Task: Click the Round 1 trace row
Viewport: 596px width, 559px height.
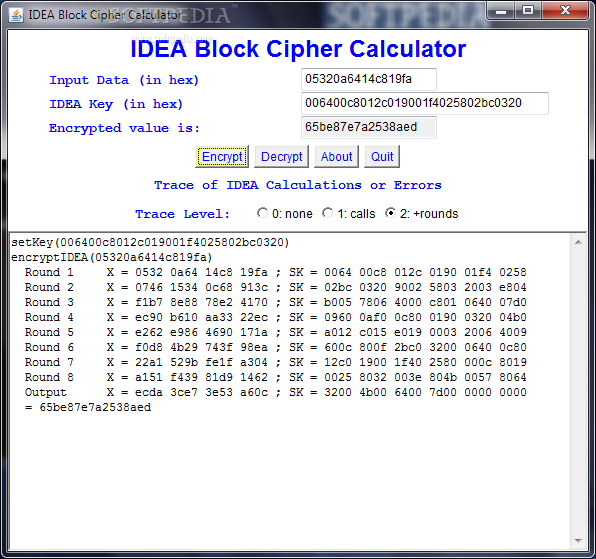Action: tap(276, 272)
